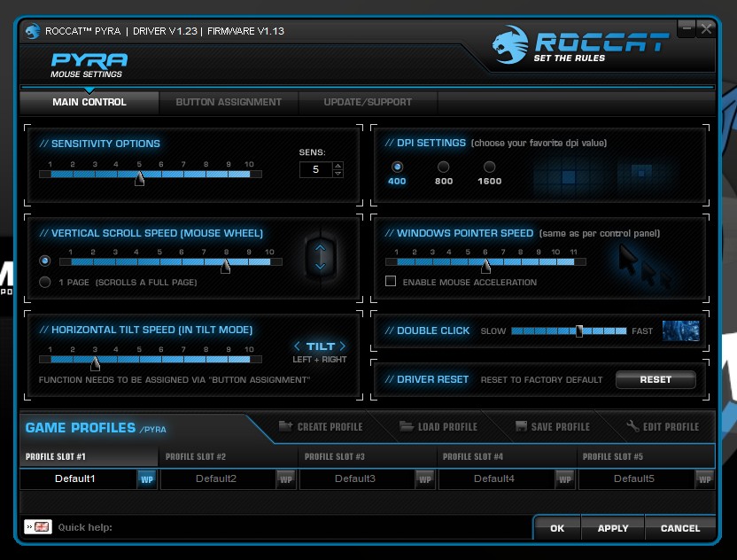
Task: Click the double click test image
Action: tap(680, 331)
